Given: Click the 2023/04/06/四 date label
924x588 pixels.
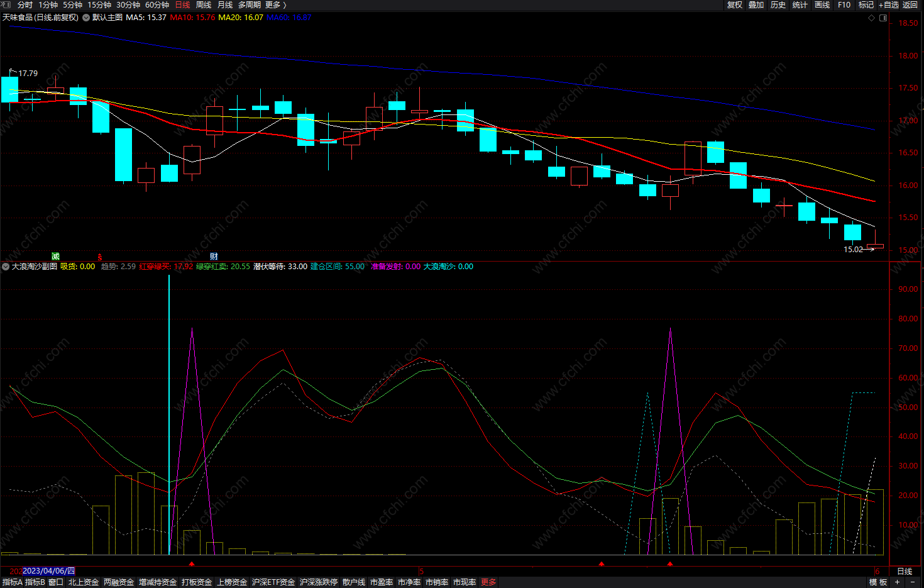Looking at the screenshot, I should point(48,571).
